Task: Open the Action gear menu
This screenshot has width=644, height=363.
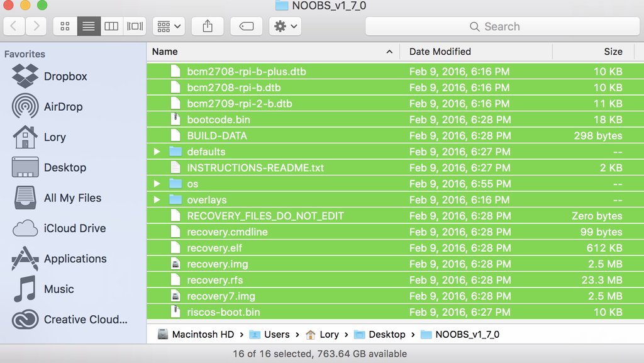Action: tap(282, 26)
